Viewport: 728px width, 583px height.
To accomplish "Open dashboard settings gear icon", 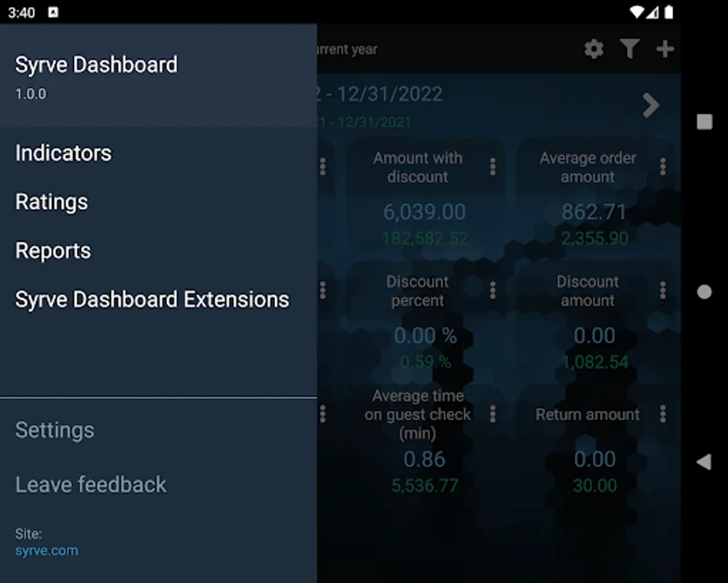I will 594,49.
